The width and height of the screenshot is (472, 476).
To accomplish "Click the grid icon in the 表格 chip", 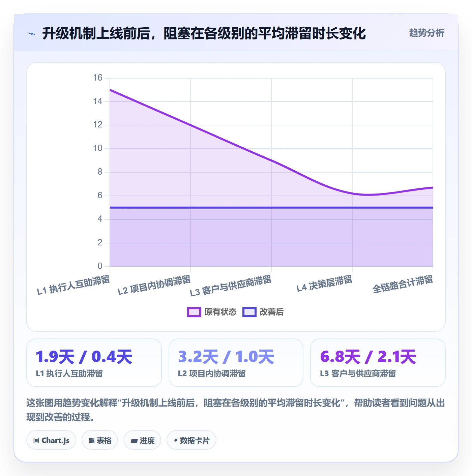I will (91, 440).
